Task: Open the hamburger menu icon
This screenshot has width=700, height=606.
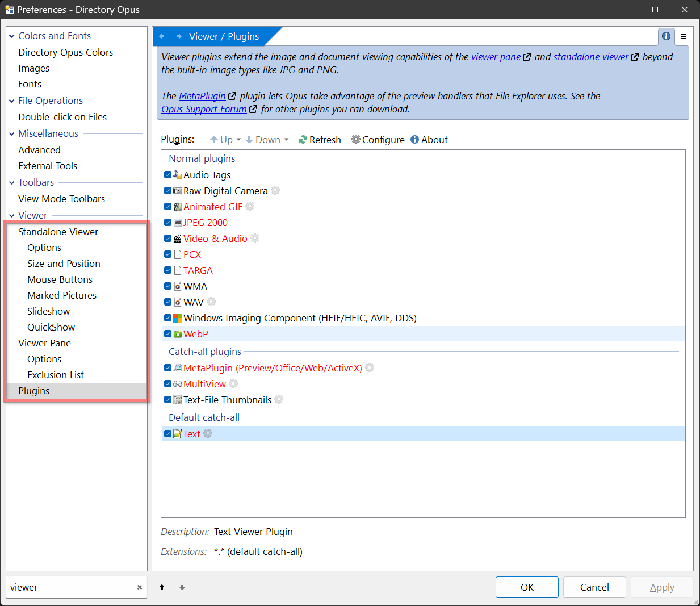Action: 684,36
